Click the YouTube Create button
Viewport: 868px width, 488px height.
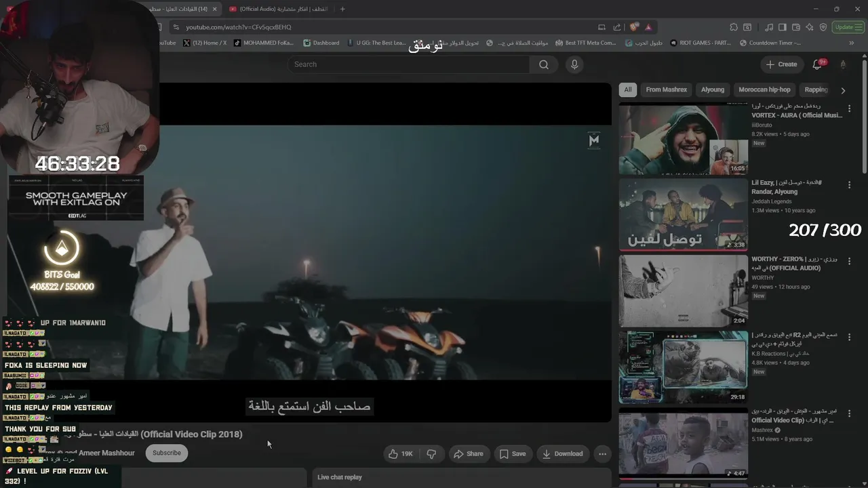coord(782,64)
